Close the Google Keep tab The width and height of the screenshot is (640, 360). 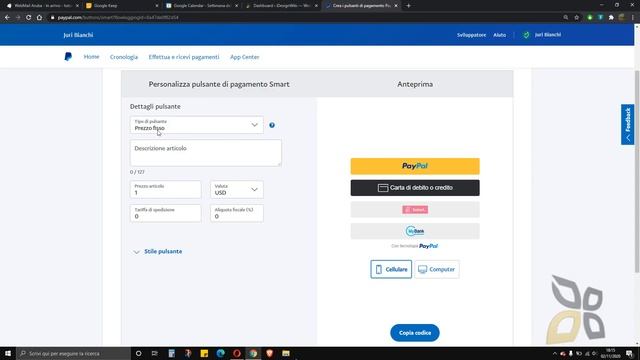click(x=157, y=6)
